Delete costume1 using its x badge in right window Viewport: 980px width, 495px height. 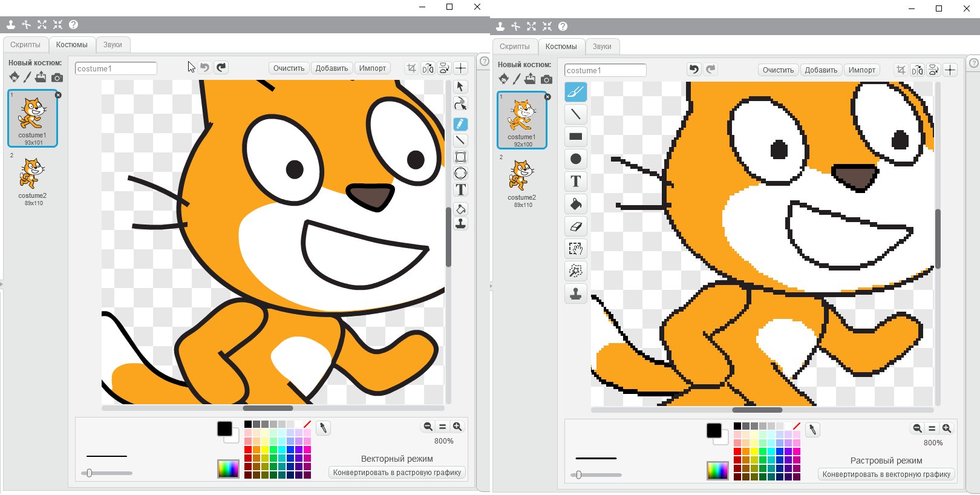pyautogui.click(x=547, y=97)
